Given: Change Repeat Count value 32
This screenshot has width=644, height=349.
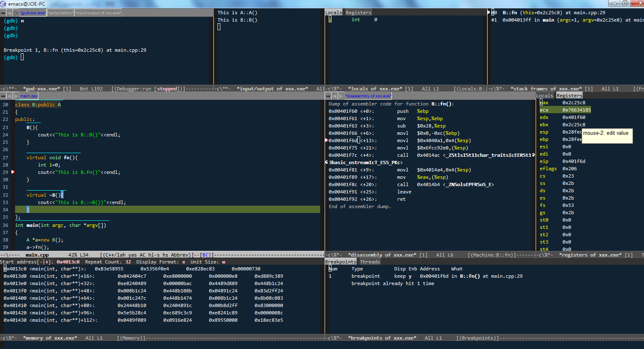Looking at the screenshot, I should coord(128,262).
